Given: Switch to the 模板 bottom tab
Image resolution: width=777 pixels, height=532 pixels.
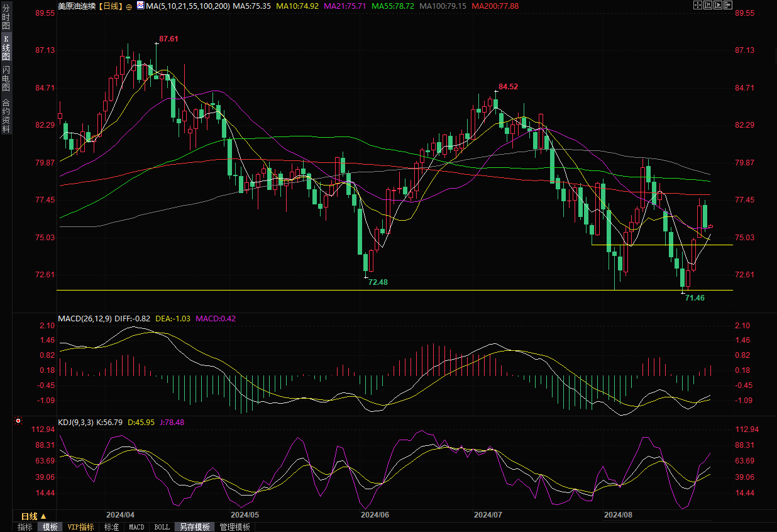Looking at the screenshot, I should [x=50, y=527].
